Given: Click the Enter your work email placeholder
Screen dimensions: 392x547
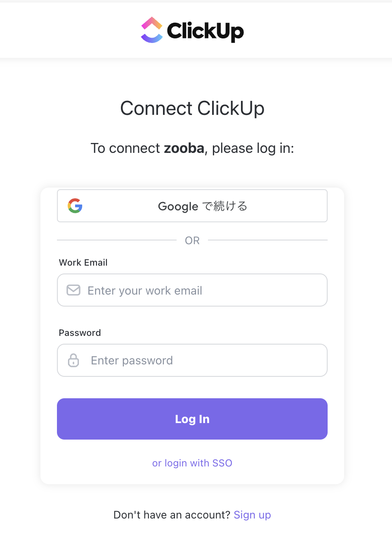Looking at the screenshot, I should (x=145, y=291).
